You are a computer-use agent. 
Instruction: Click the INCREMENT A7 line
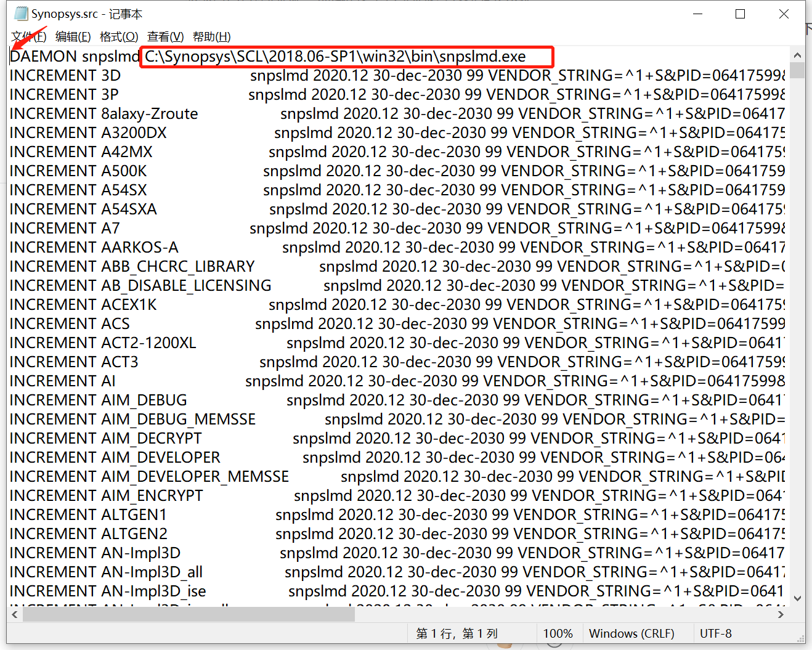click(x=397, y=229)
